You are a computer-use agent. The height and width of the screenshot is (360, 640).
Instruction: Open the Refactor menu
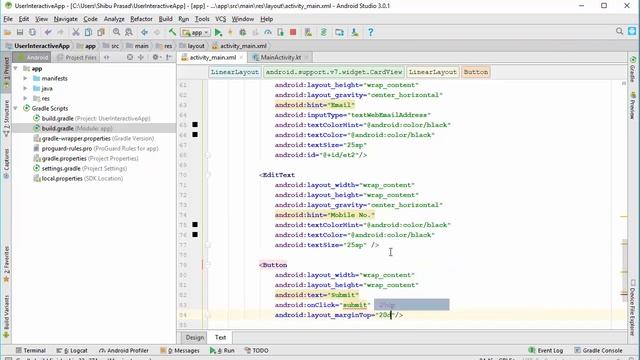pos(141,19)
